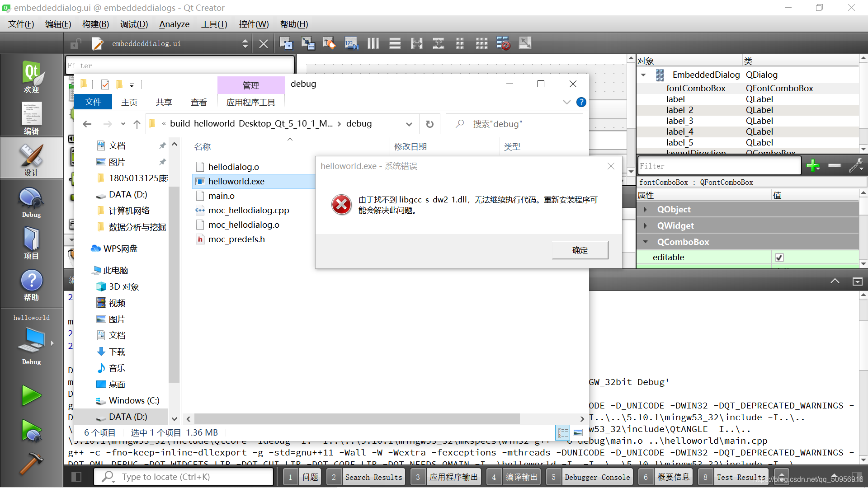Image resolution: width=868 pixels, height=488 pixels.
Task: Switch to Edit mode in sidebar
Action: tap(31, 118)
